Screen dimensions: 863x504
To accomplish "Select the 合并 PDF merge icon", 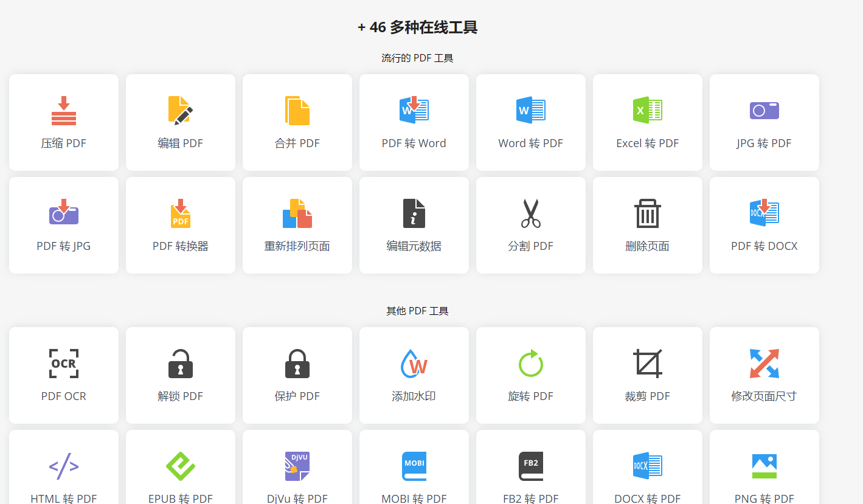I will (x=297, y=111).
